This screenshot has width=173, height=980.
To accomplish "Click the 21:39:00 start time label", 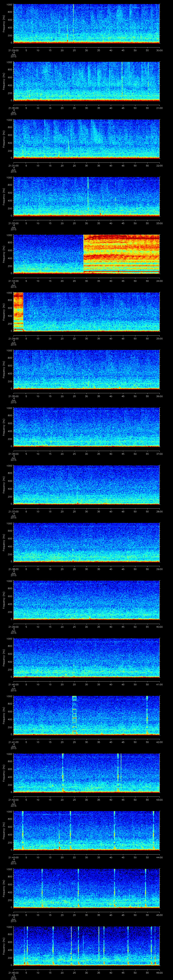I will (x=13, y=627).
